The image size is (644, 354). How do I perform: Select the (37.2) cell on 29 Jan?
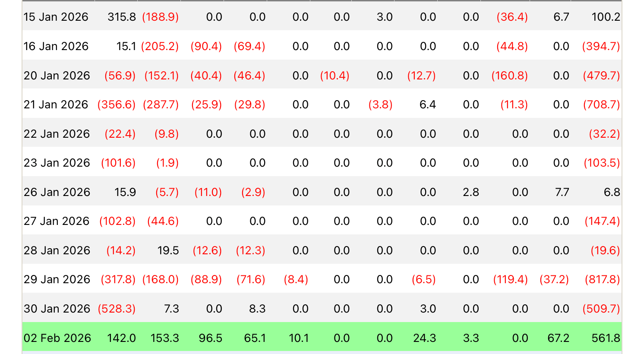click(x=554, y=279)
